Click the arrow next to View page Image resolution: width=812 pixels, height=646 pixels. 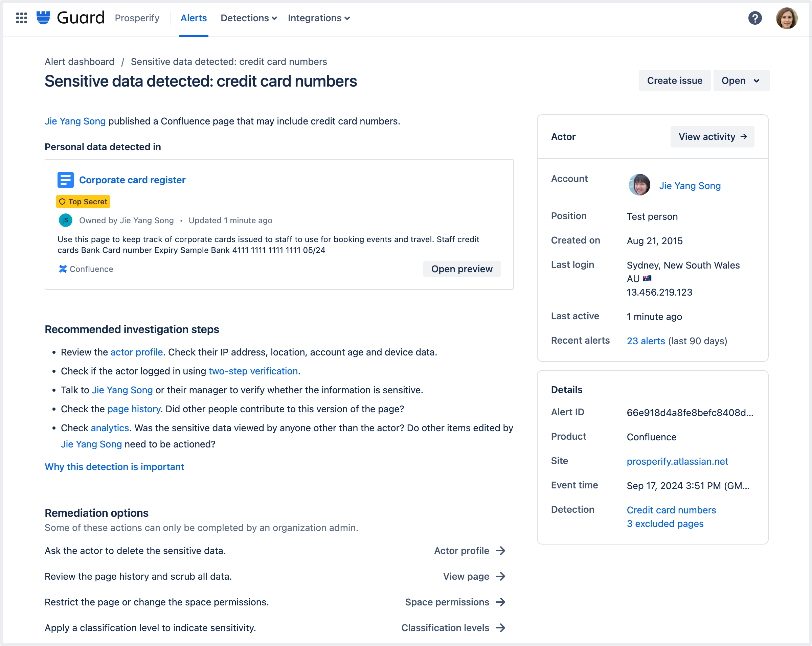500,576
